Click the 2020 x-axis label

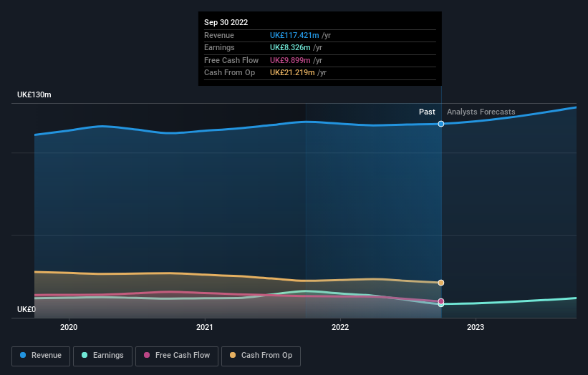(69, 327)
